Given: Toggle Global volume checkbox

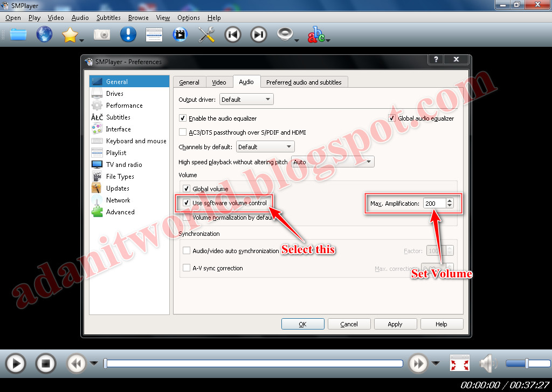Looking at the screenshot, I should (x=187, y=189).
